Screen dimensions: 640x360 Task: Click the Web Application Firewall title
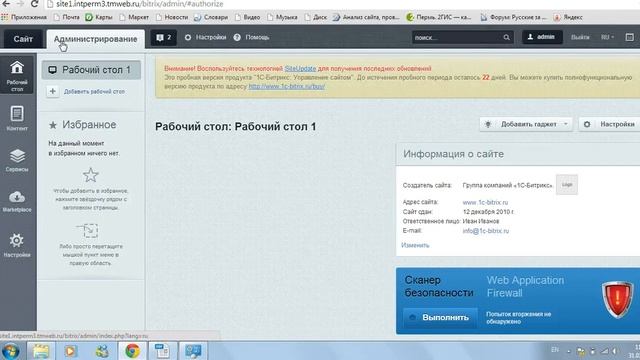(x=525, y=287)
